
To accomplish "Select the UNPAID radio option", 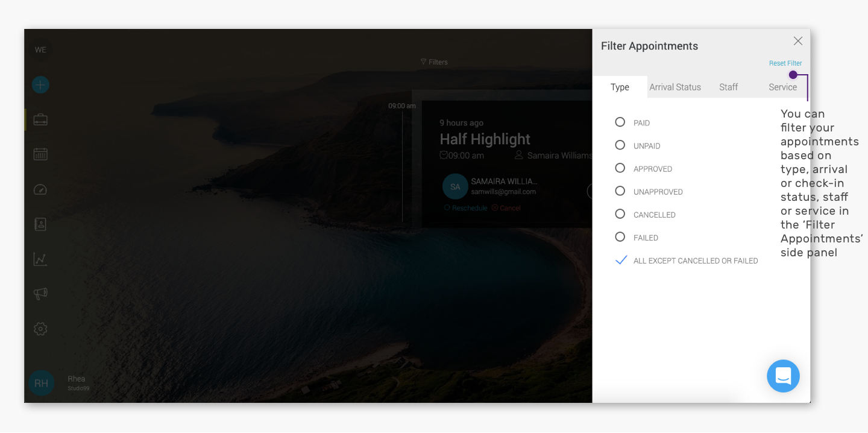I will point(620,145).
